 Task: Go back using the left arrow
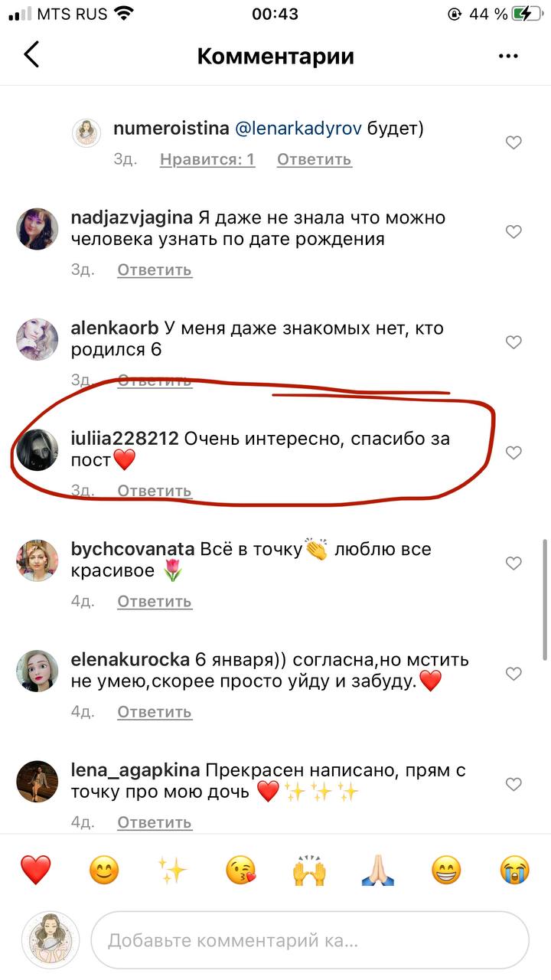[31, 55]
